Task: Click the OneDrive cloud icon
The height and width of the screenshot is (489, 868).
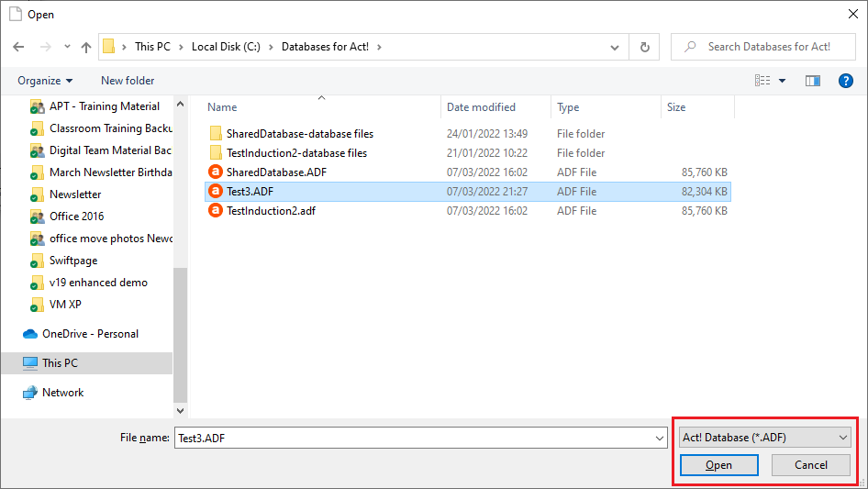Action: (x=30, y=334)
